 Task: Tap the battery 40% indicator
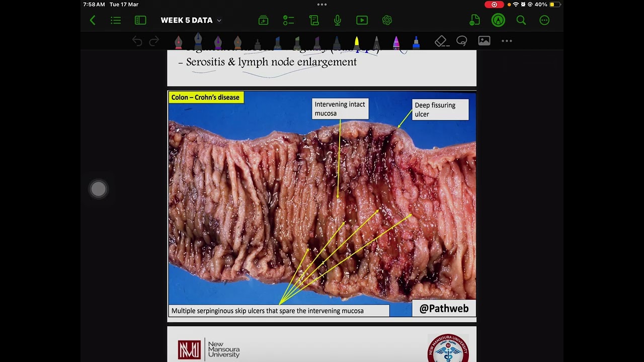[x=547, y=5]
